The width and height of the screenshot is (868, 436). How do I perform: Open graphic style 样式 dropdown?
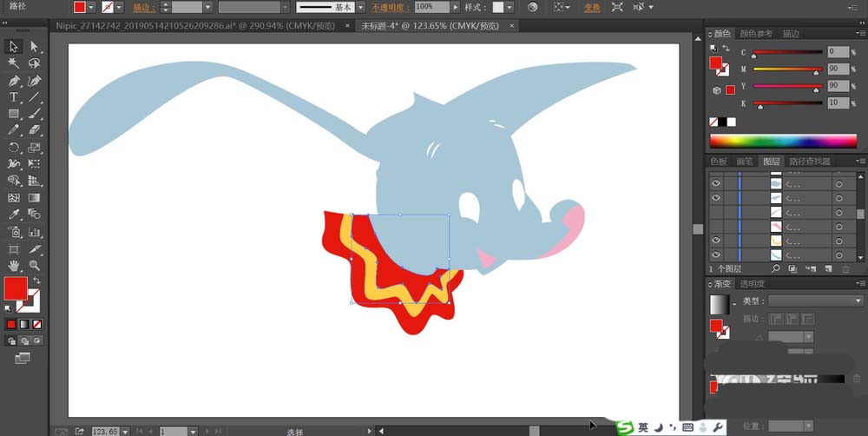[x=510, y=8]
